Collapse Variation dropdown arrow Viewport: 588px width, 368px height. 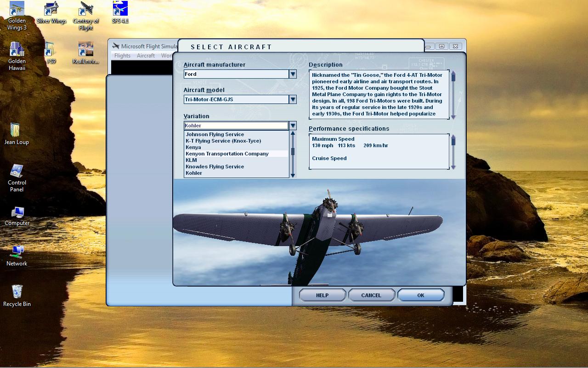[293, 126]
